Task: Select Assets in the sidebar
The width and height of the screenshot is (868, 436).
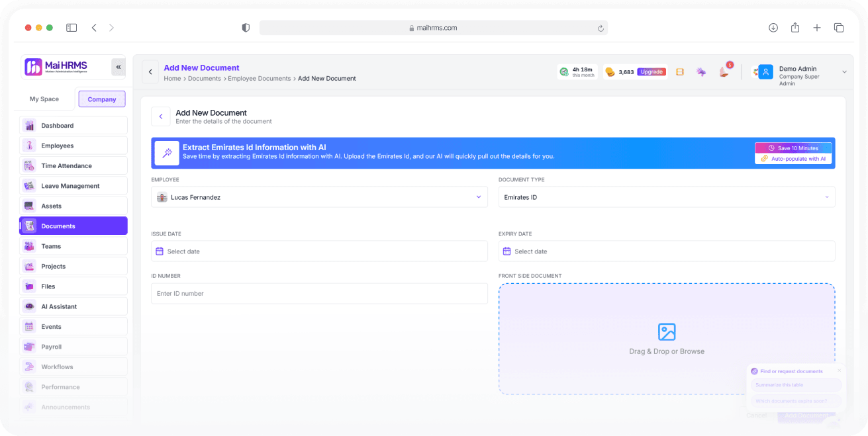Action: click(x=73, y=206)
